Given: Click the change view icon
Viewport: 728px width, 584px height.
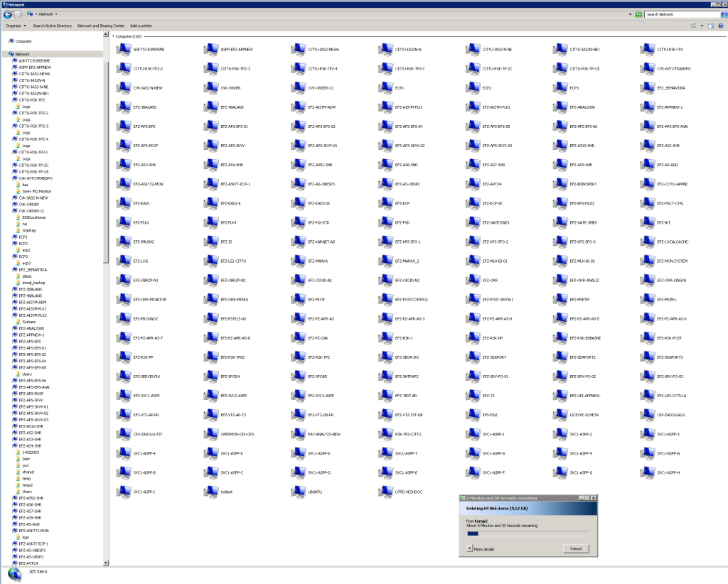Looking at the screenshot, I should 693,26.
